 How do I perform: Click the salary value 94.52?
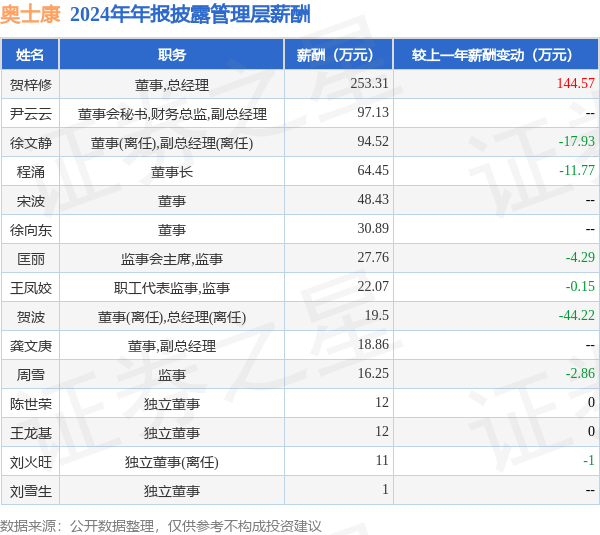coord(373,141)
